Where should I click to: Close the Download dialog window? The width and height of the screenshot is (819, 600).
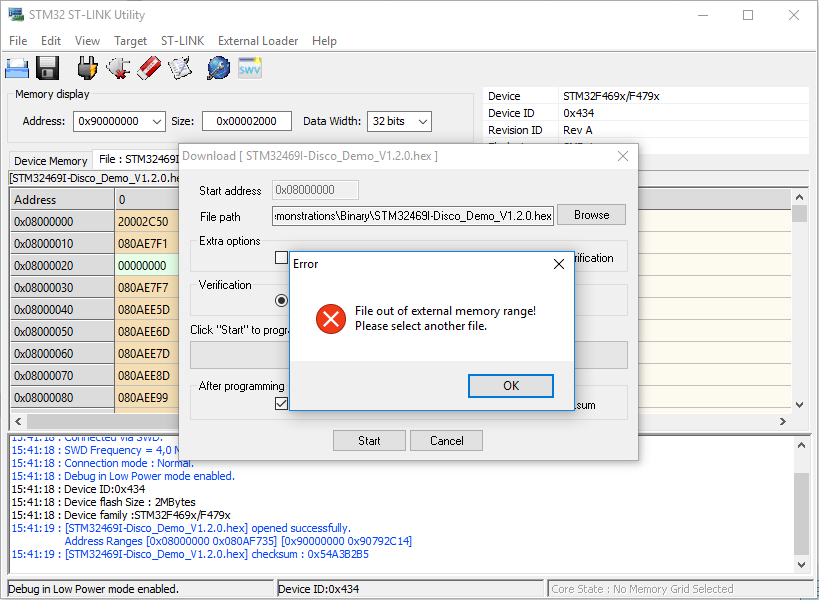pyautogui.click(x=623, y=156)
